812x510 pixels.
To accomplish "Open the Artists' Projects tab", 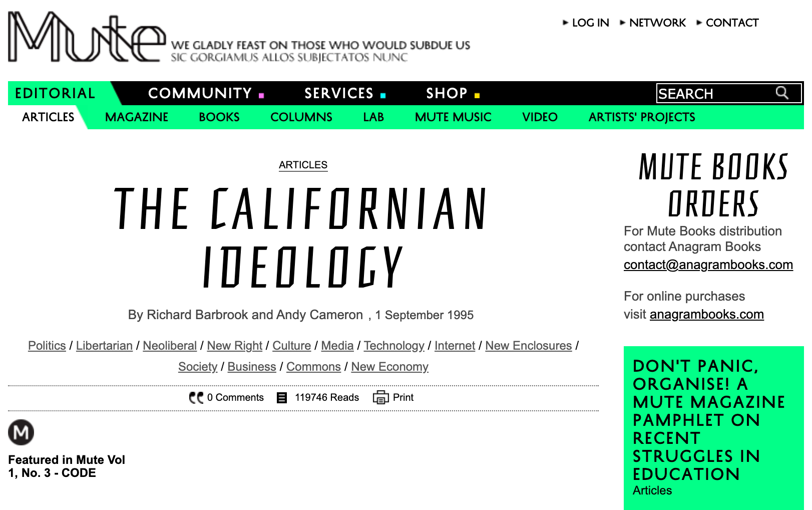I will [642, 117].
